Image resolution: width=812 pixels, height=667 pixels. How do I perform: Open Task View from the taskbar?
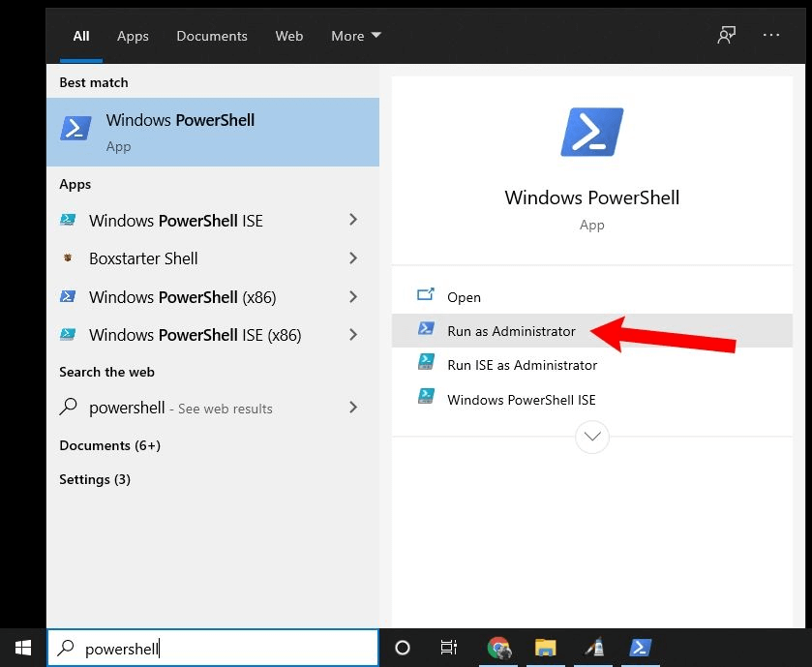(x=449, y=648)
